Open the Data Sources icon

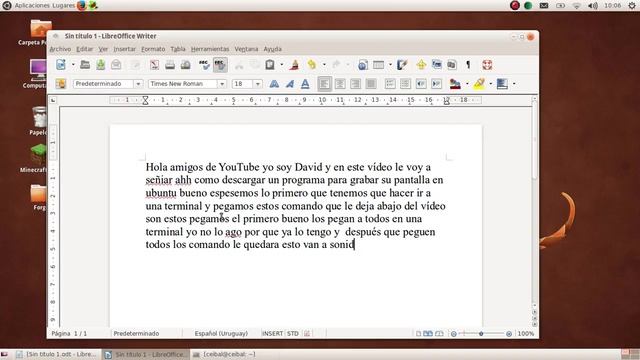coord(451,64)
